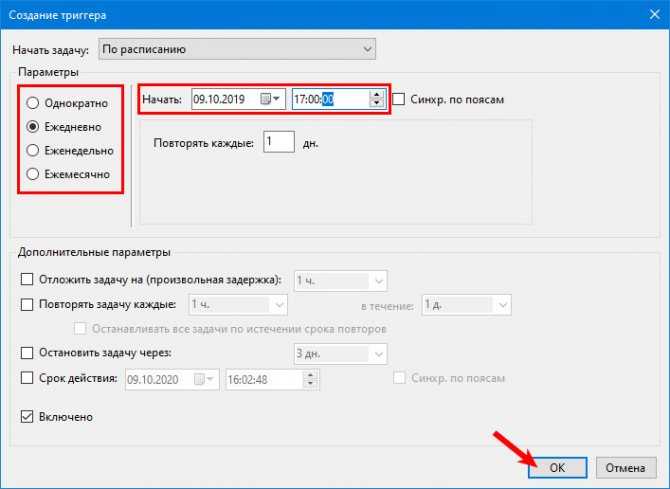Screen dimensions: 670x489
Task: Open the start date calendar picker
Action: 270,99
